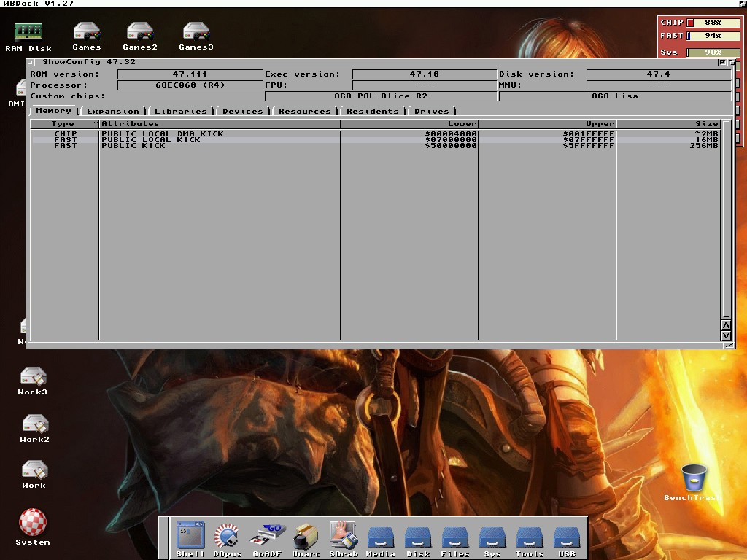Click the ShowConfig window depth gadget
Viewport: 747px width, 560px height.
pyautogui.click(x=731, y=63)
